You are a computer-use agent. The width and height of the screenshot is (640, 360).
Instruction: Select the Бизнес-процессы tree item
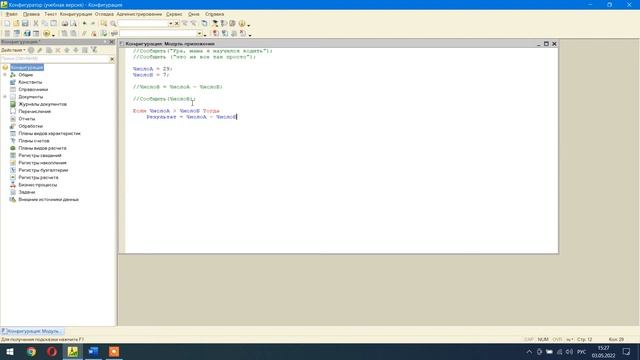38,185
